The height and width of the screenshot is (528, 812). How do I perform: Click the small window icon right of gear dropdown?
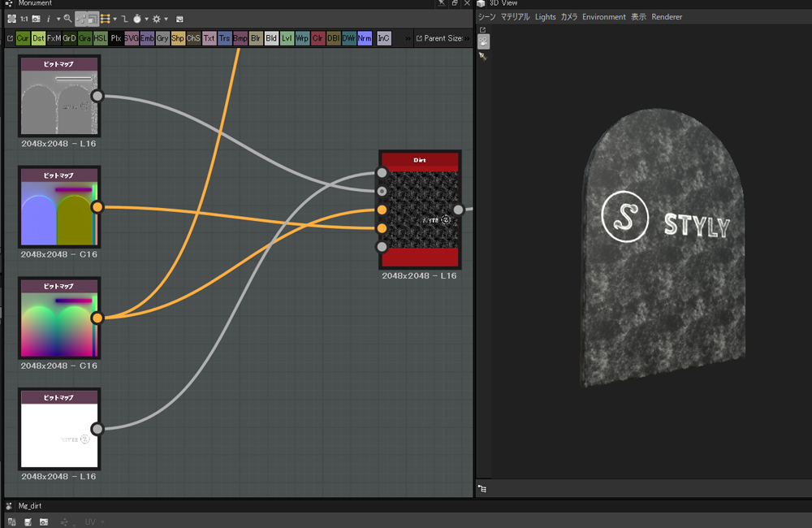[x=179, y=19]
